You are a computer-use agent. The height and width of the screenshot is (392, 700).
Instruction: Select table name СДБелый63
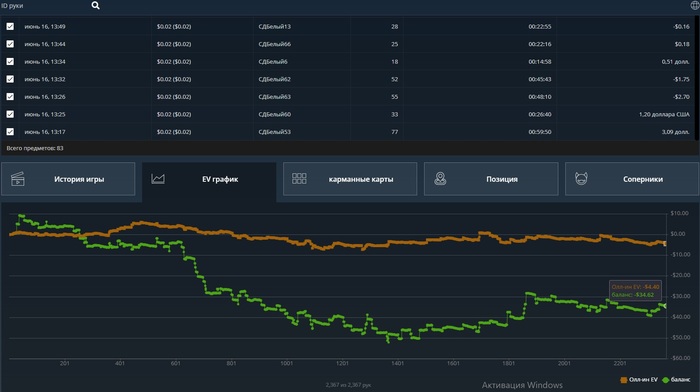[275, 96]
